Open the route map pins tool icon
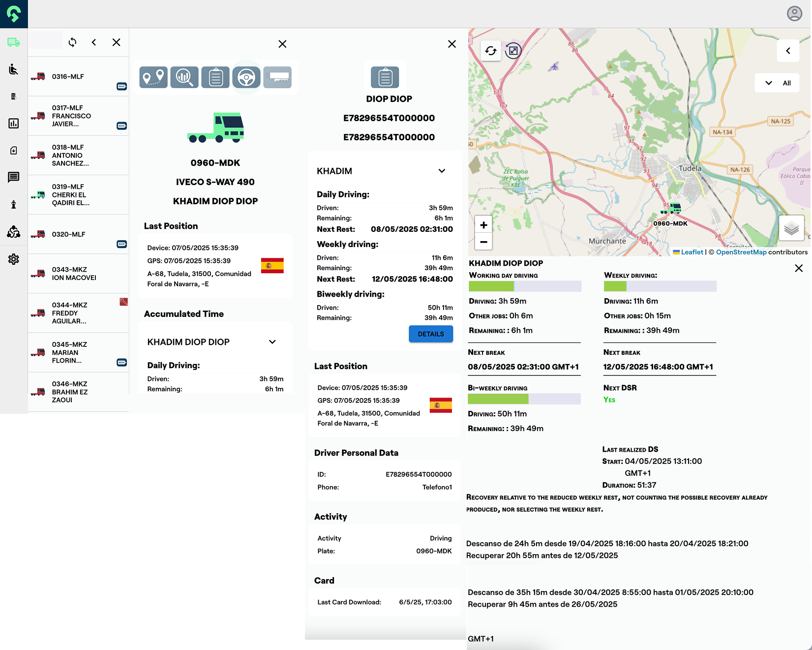This screenshot has width=812, height=650. (x=153, y=77)
